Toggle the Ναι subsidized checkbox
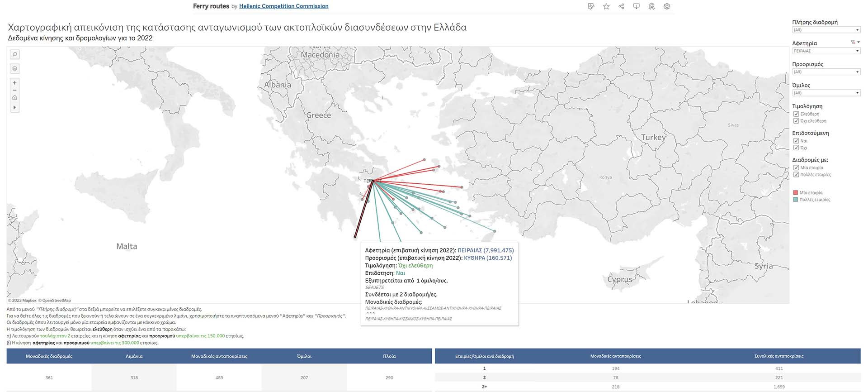This screenshot has height=392, width=868. (796, 141)
